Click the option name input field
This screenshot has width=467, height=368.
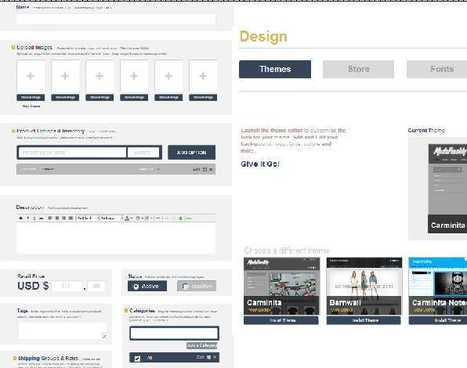pyautogui.click(x=72, y=152)
